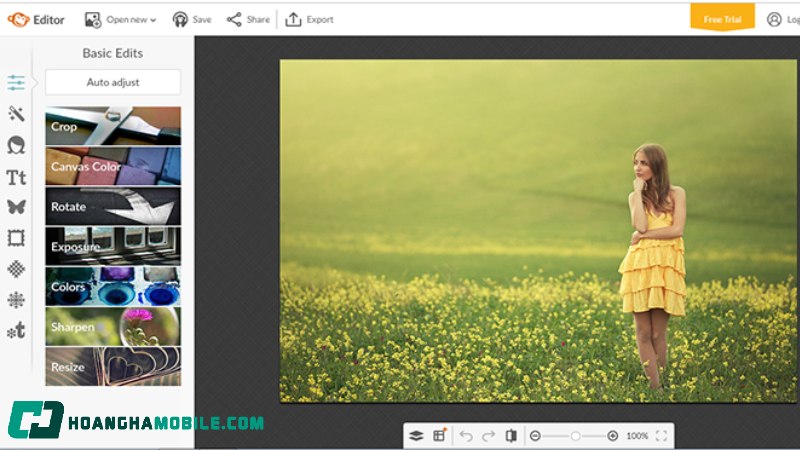Save the current image
Screen dimensions: 800x450
pyautogui.click(x=192, y=20)
